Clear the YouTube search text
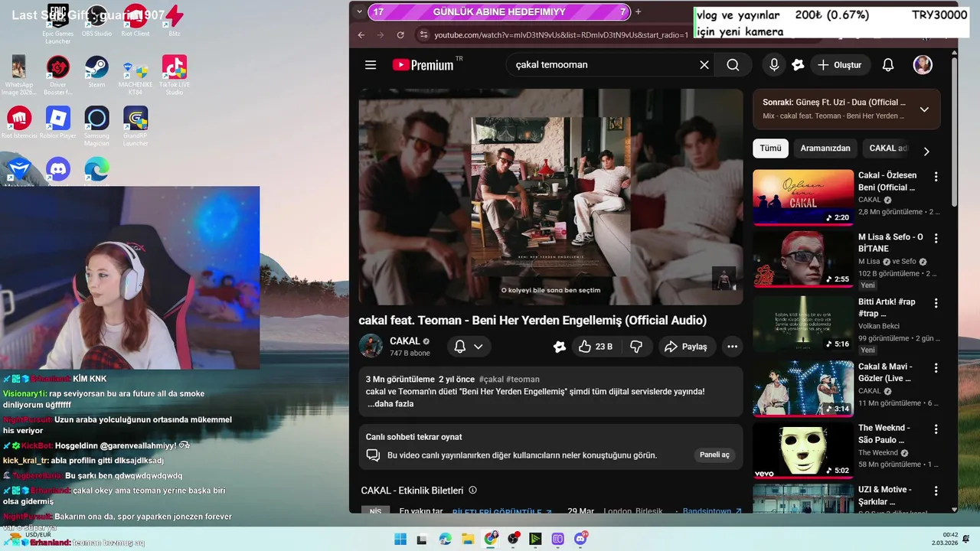The image size is (980, 551). click(704, 65)
